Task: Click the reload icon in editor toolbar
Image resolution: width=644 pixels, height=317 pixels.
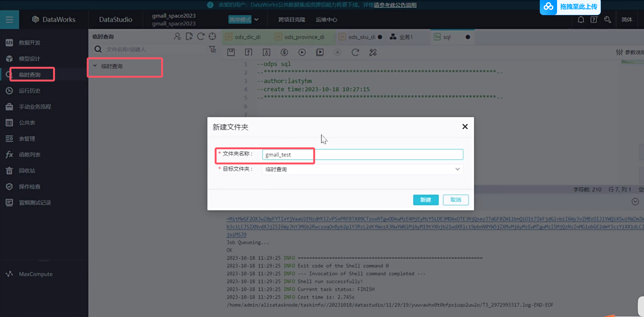Action: (x=355, y=52)
